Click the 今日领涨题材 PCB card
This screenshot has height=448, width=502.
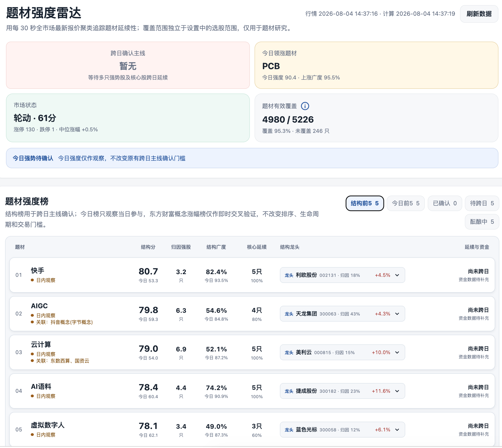click(x=376, y=65)
